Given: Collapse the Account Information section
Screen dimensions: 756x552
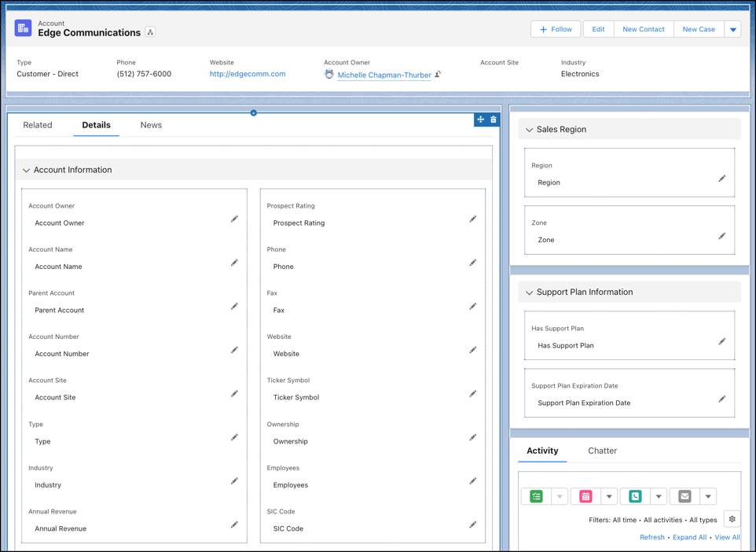Looking at the screenshot, I should coord(26,171).
